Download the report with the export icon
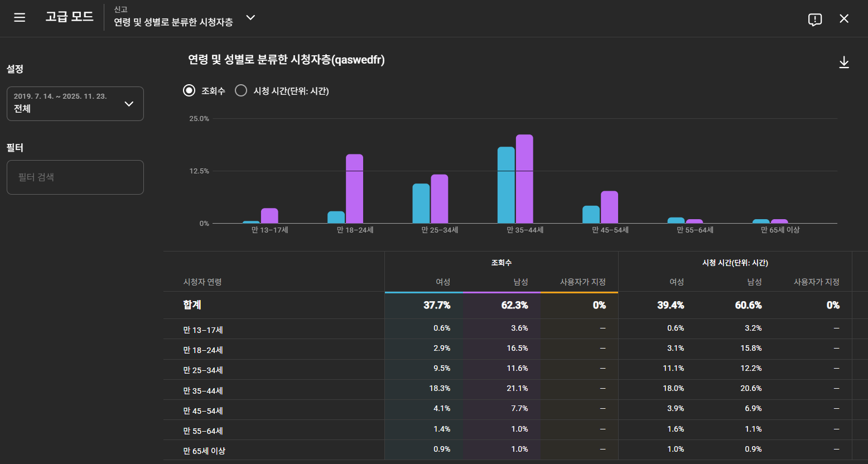This screenshot has height=464, width=868. pos(844,62)
